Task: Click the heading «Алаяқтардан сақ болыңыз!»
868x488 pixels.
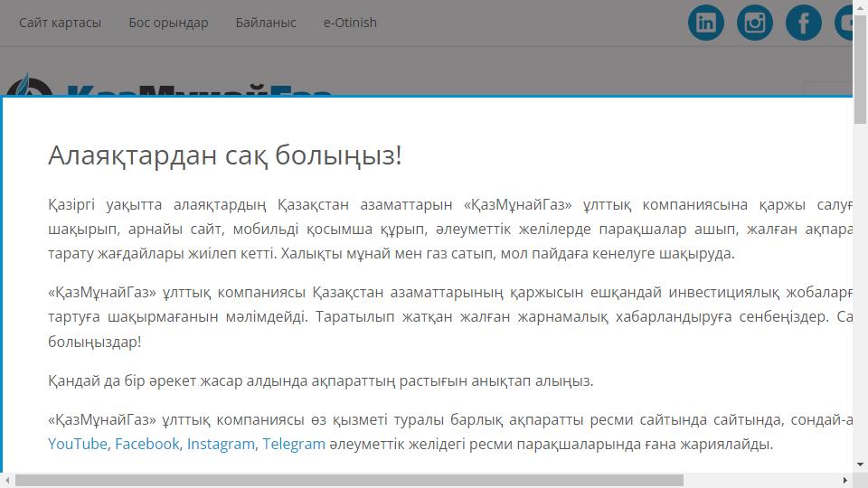Action: (225, 155)
